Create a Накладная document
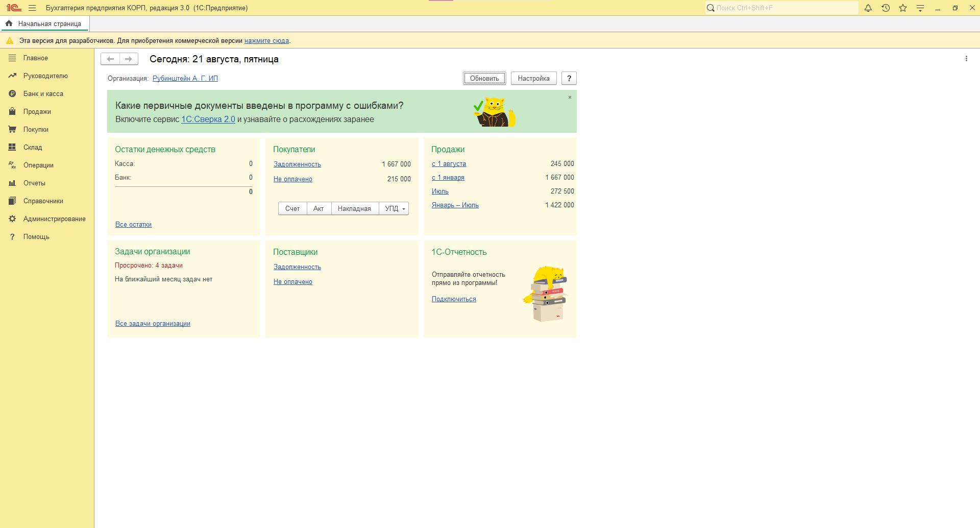This screenshot has height=528, width=980. click(355, 209)
